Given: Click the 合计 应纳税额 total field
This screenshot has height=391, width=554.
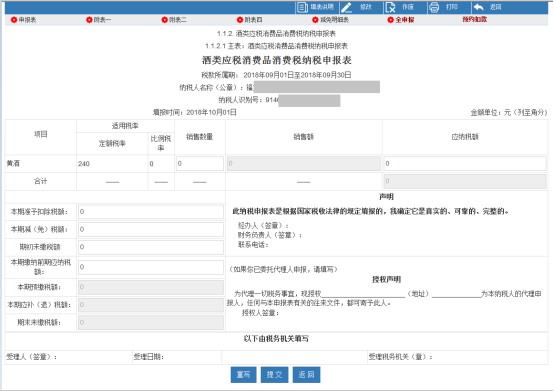Looking at the screenshot, I should pyautogui.click(x=465, y=181).
